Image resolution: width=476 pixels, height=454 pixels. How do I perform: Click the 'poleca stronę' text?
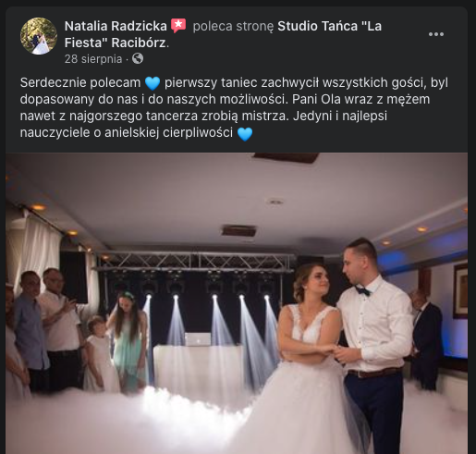click(x=233, y=26)
